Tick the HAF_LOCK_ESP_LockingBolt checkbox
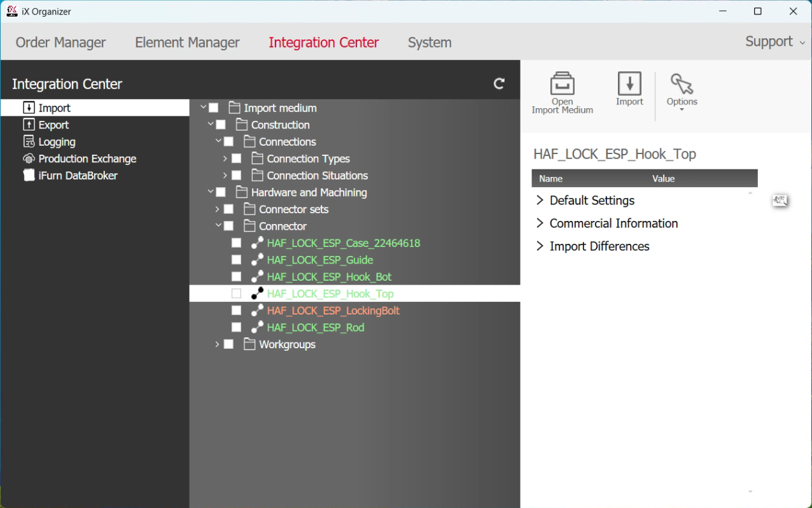Image resolution: width=812 pixels, height=508 pixels. [x=236, y=310]
